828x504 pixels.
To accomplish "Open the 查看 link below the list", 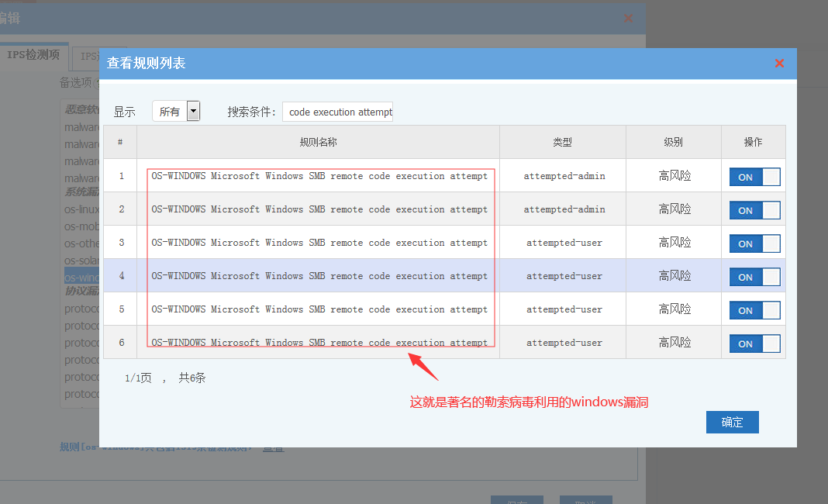I will click(273, 447).
